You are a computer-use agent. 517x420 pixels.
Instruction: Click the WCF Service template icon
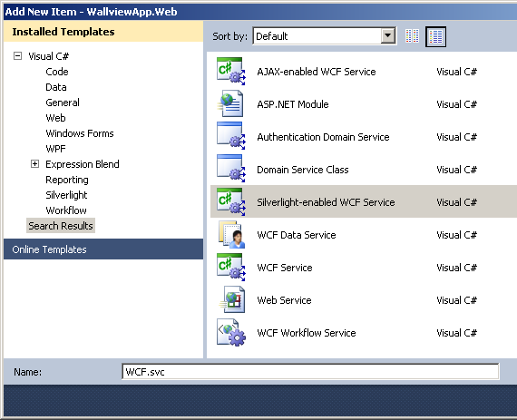pyautogui.click(x=231, y=267)
